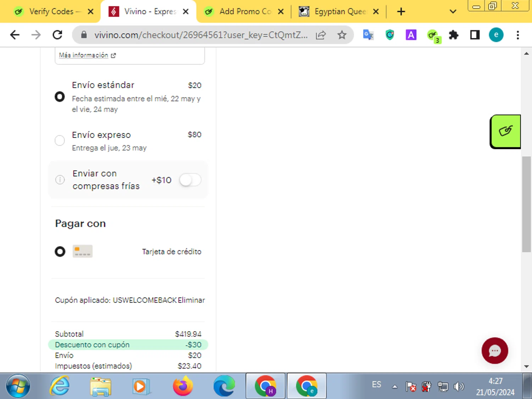Click the Impuestos (estimados) $23.40 value
The width and height of the screenshot is (532, 399).
coord(189,366)
